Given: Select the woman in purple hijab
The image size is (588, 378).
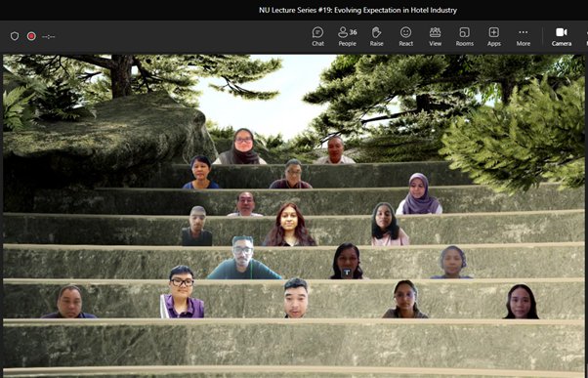Looking at the screenshot, I should [x=419, y=193].
